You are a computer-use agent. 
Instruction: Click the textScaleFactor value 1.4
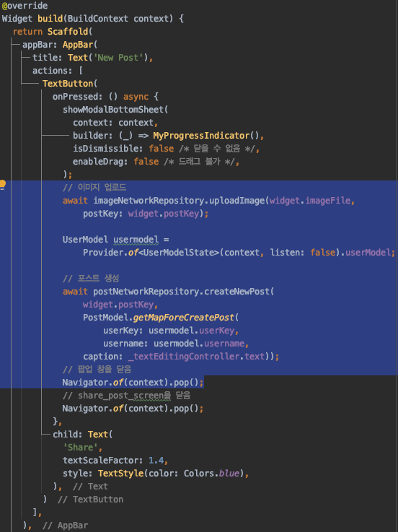[156, 461]
